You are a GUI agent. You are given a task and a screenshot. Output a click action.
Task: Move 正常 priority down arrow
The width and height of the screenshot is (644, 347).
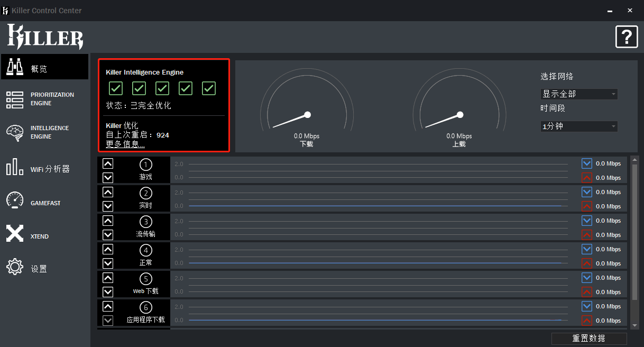click(108, 263)
